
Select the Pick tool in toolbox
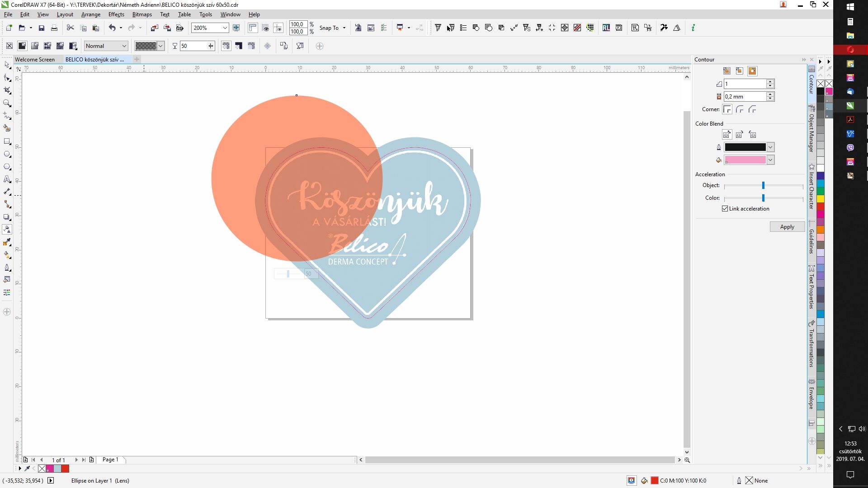pyautogui.click(x=7, y=66)
